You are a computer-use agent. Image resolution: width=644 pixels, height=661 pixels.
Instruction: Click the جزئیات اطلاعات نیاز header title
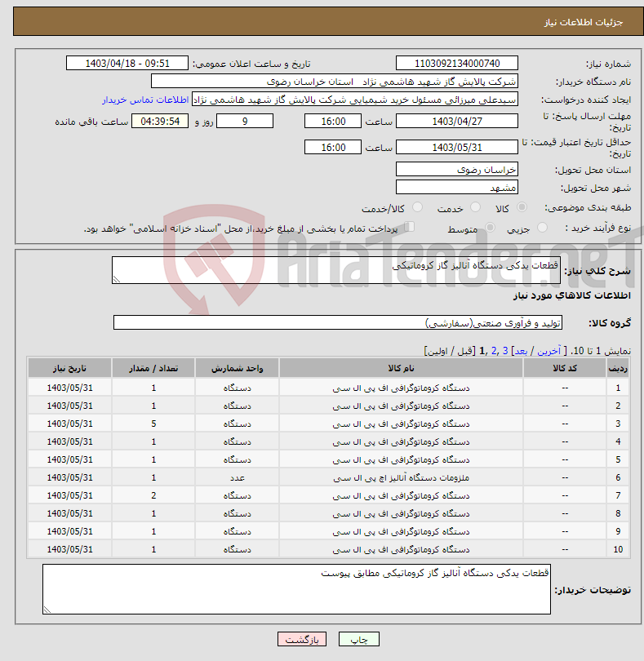(x=584, y=22)
